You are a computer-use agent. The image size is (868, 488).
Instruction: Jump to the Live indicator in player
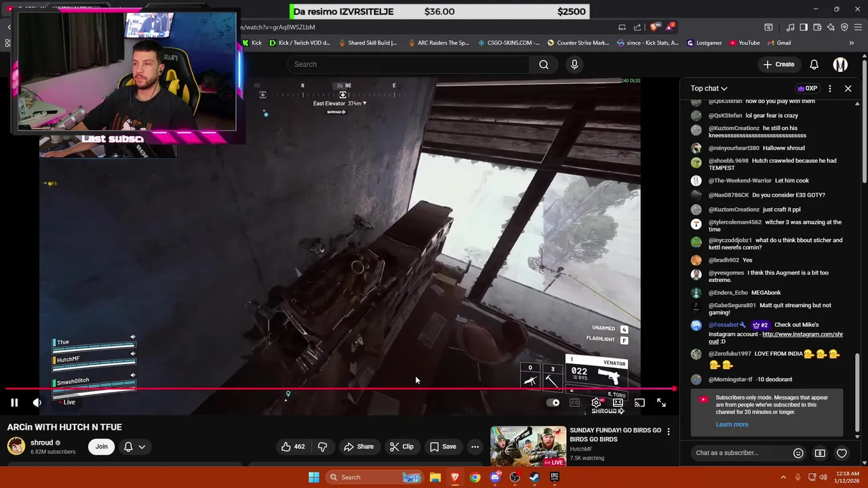(66, 403)
